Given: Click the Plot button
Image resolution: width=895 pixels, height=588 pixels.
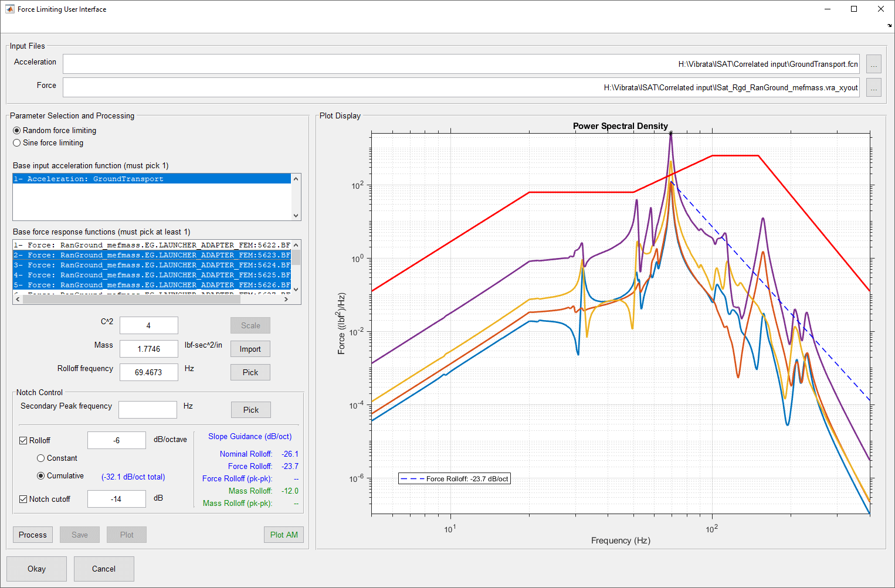Looking at the screenshot, I should [x=127, y=535].
